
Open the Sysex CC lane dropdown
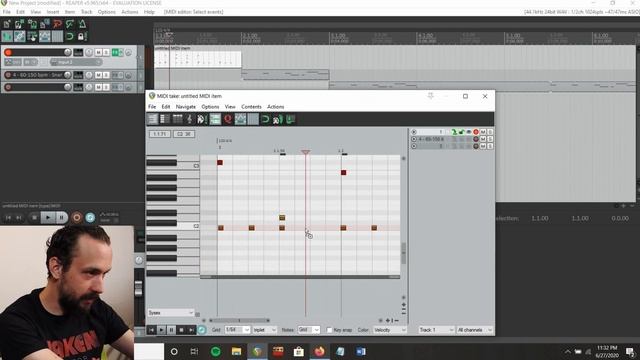[x=171, y=313]
